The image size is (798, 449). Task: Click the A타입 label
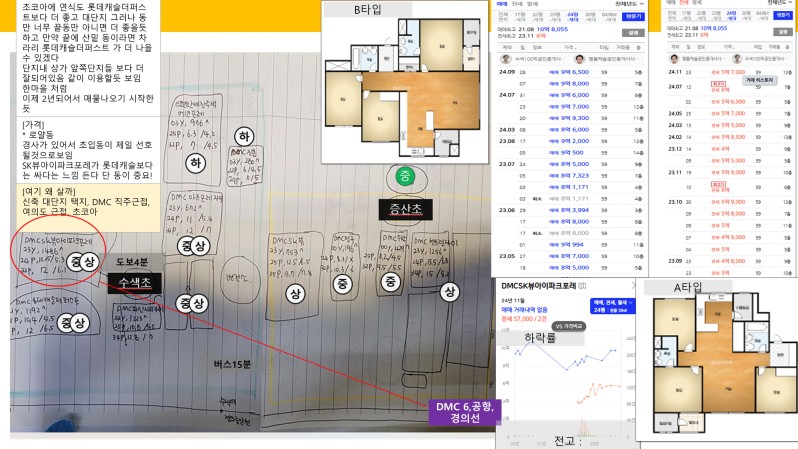688,288
